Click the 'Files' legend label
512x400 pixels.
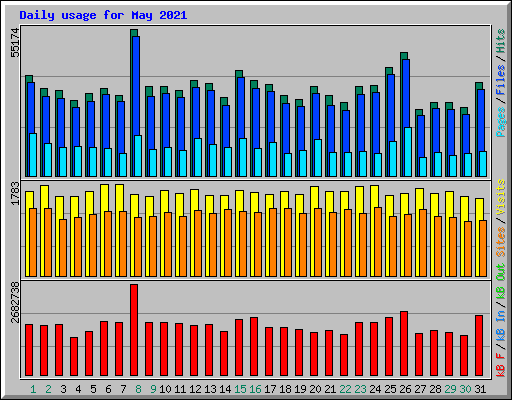coord(501,80)
